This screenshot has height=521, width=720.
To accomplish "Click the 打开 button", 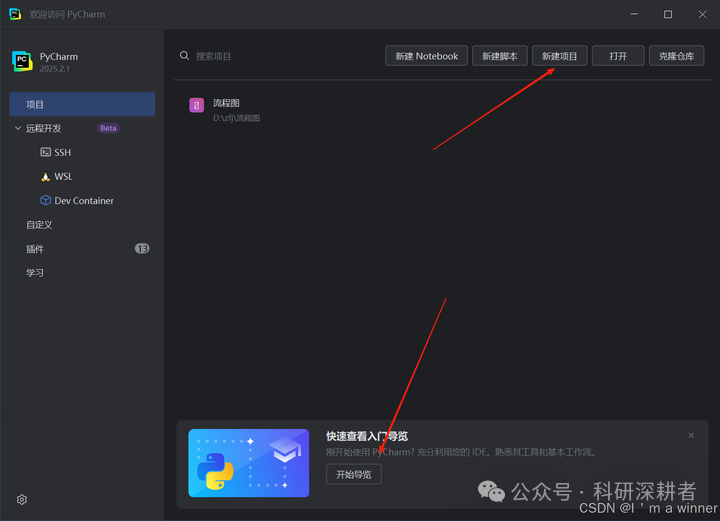I will pyautogui.click(x=618, y=56).
